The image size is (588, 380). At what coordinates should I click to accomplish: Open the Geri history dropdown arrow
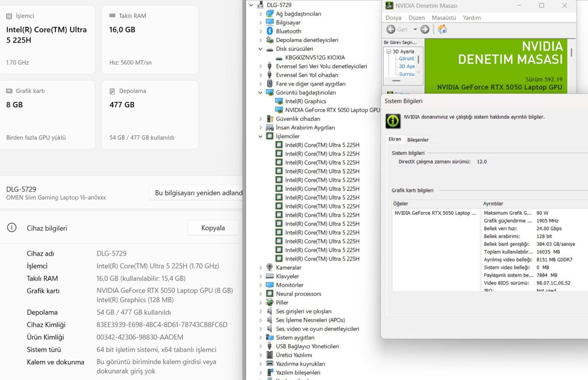pyautogui.click(x=415, y=29)
